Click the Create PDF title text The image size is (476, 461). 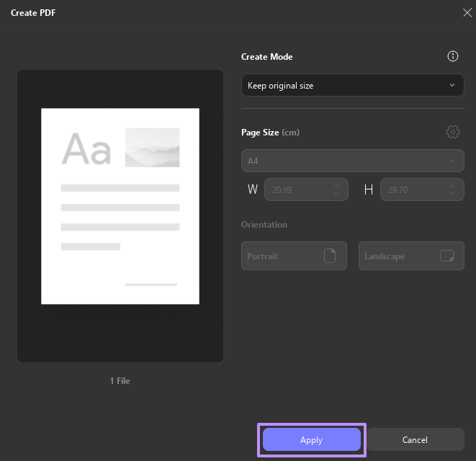tap(33, 13)
